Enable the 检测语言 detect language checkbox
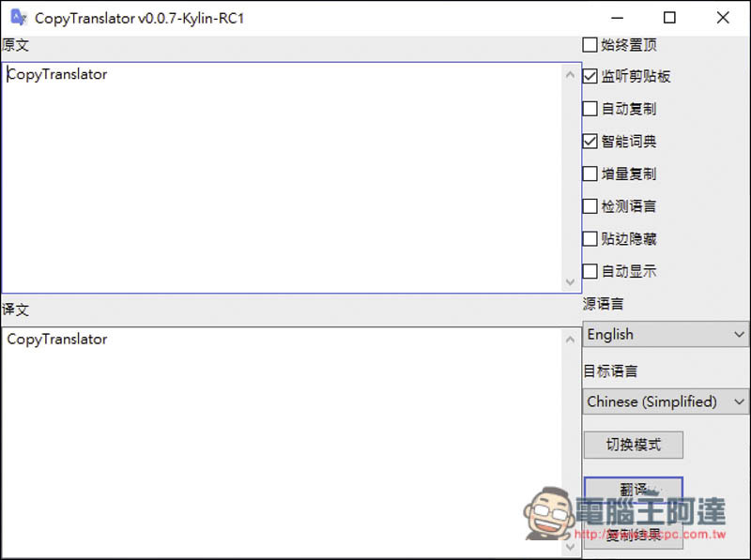The width and height of the screenshot is (751, 560). click(590, 206)
